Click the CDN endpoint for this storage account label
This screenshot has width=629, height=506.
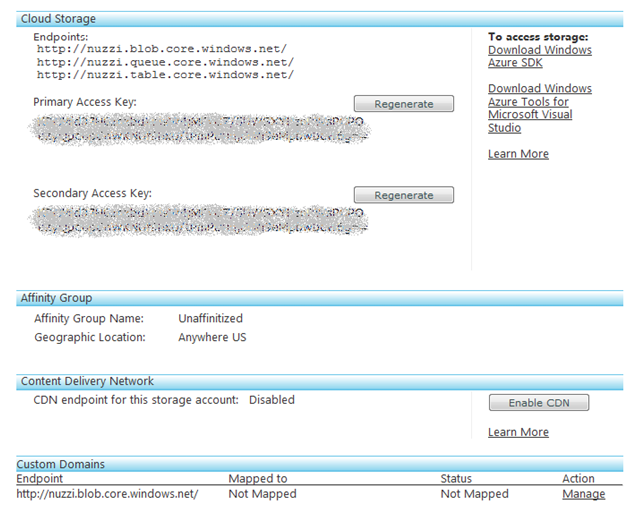coord(136,400)
